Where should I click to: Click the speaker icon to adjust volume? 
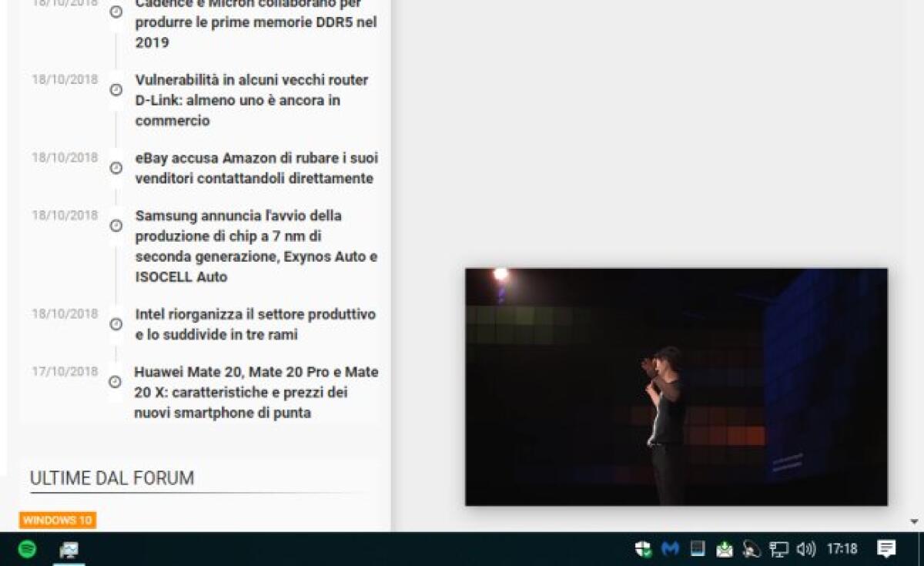[805, 549]
